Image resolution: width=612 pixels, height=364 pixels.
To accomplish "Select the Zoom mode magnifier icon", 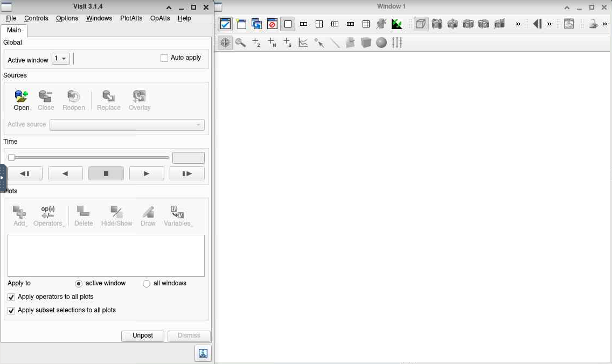I will [x=241, y=43].
